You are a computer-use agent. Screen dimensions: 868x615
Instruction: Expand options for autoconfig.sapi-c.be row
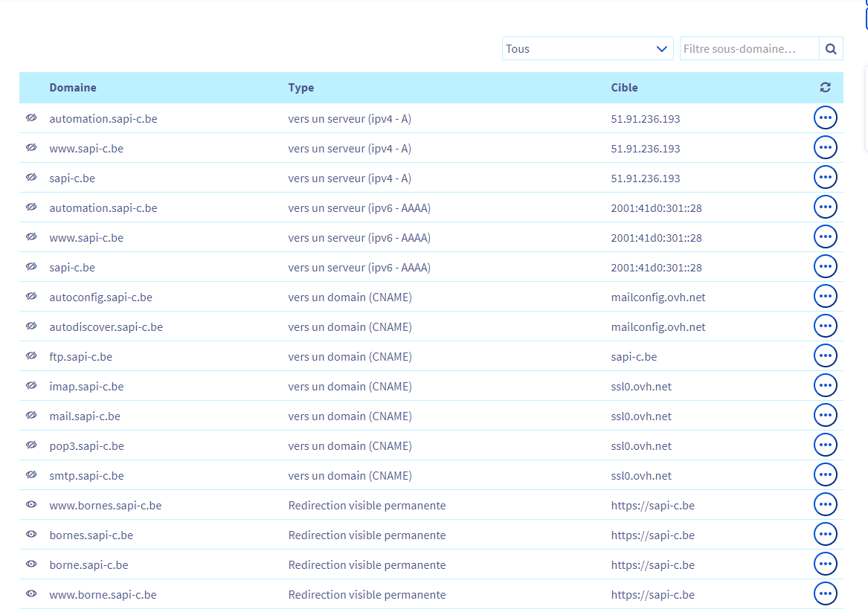[825, 296]
